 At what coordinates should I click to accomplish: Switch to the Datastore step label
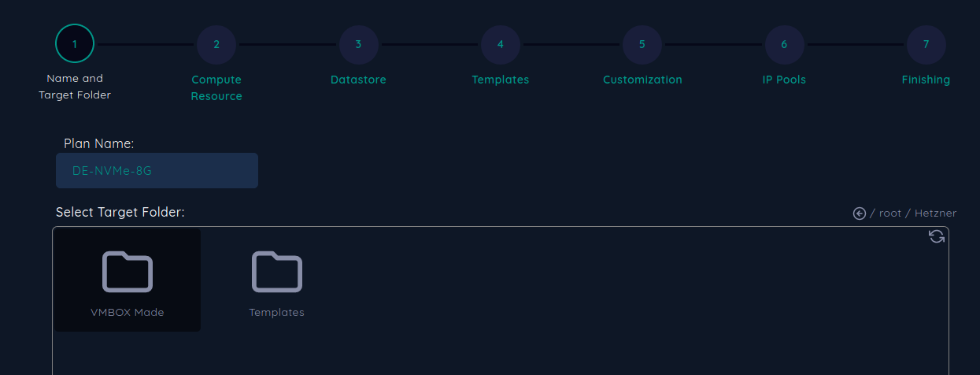click(x=358, y=80)
